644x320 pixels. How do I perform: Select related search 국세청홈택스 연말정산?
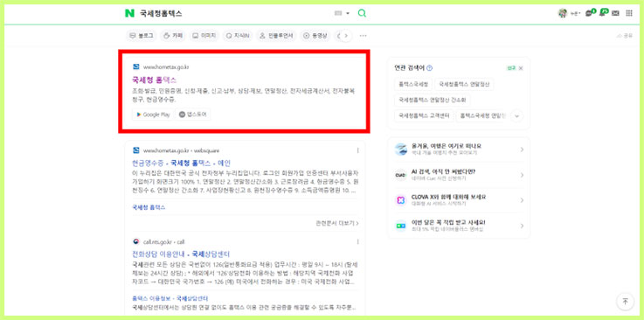click(x=465, y=84)
